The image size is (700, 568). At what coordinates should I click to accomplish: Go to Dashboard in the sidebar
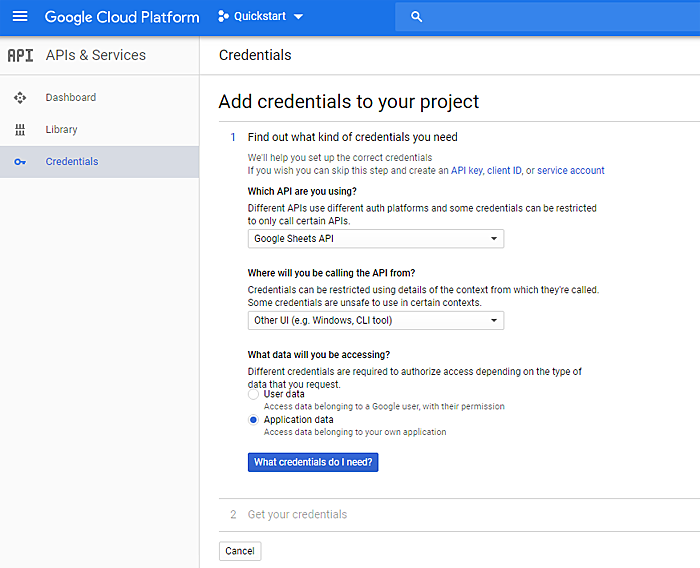[x=70, y=98]
